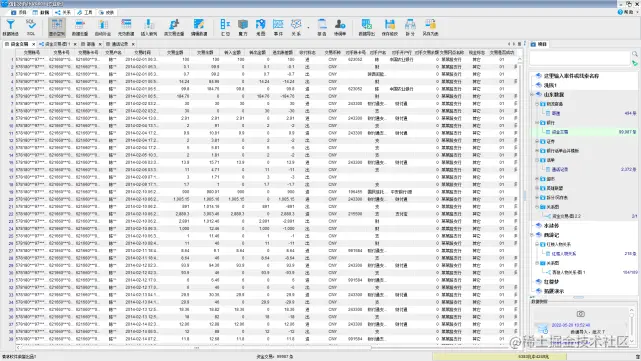641x361 pixels.
Task: Expand the 证件 folder node
Action: pos(537,141)
